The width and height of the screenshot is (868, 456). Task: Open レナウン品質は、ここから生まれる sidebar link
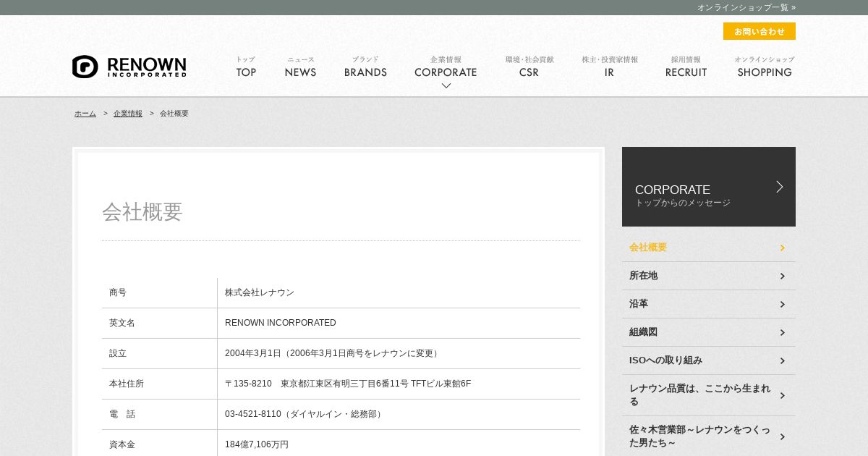tap(709, 395)
